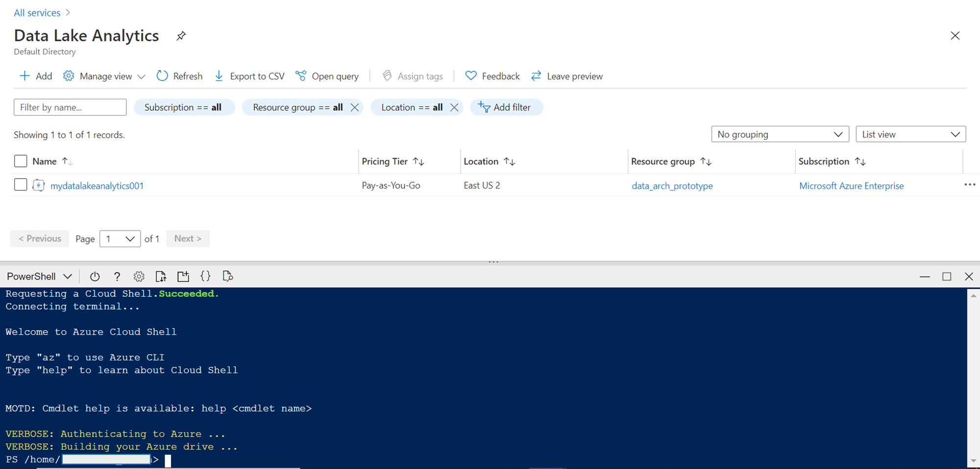980x469 pixels.
Task: Pin the Data Lake Analytics blade
Action: [x=181, y=36]
